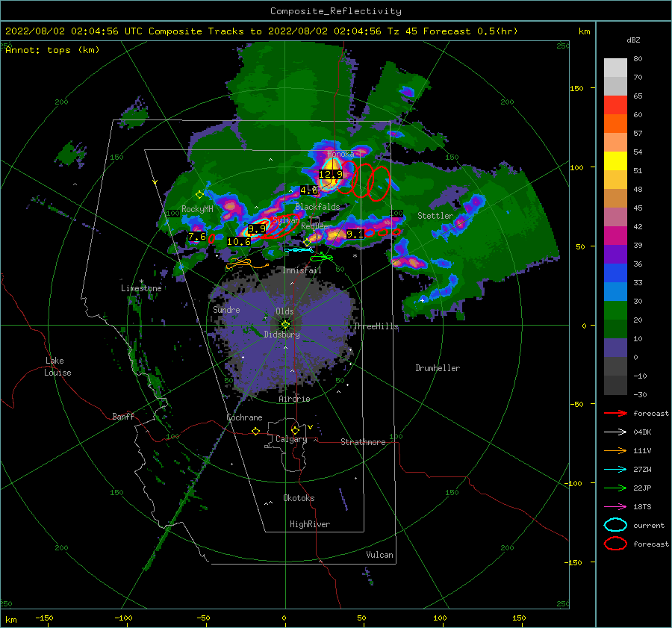The height and width of the screenshot is (628, 672).
Task: Click the HighRiver label
Action: (x=310, y=524)
